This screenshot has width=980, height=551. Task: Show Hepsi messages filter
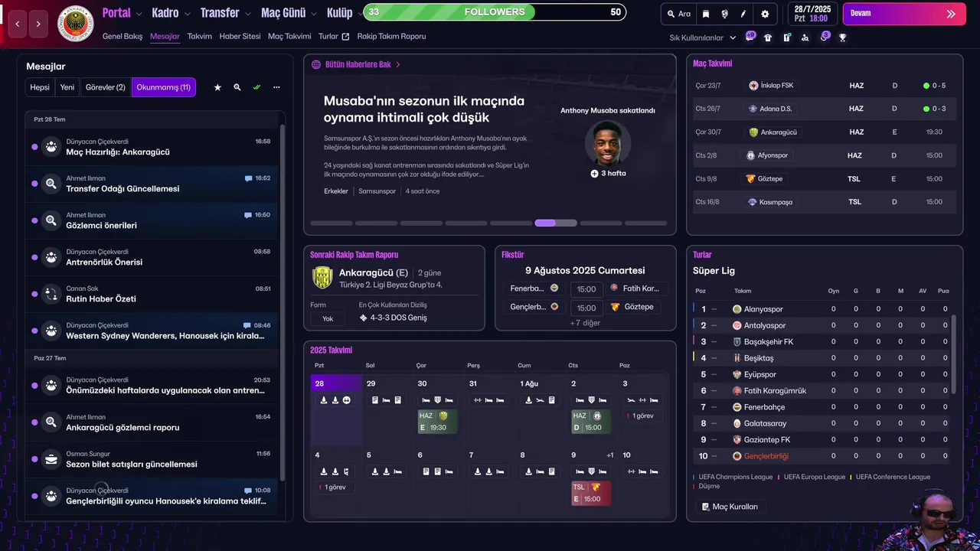(x=40, y=87)
